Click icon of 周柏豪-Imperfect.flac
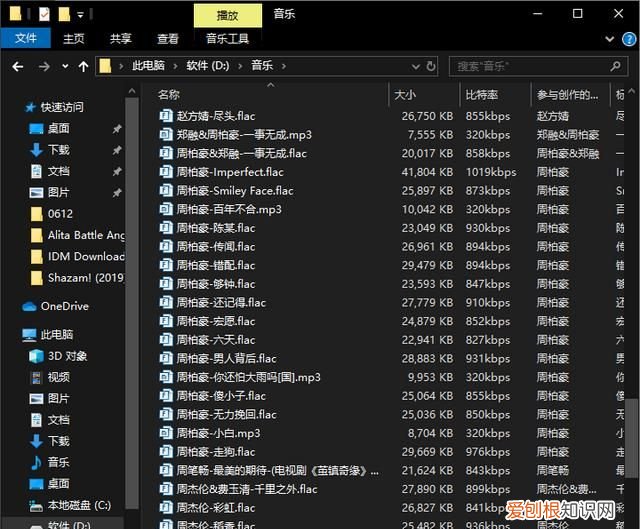This screenshot has width=640, height=529. click(x=166, y=172)
